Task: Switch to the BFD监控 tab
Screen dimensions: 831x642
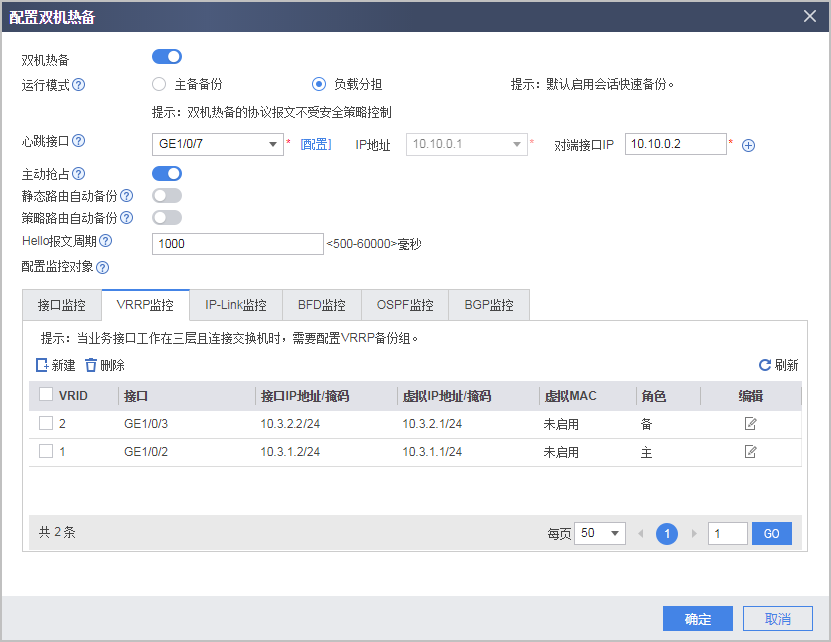Action: 322,305
